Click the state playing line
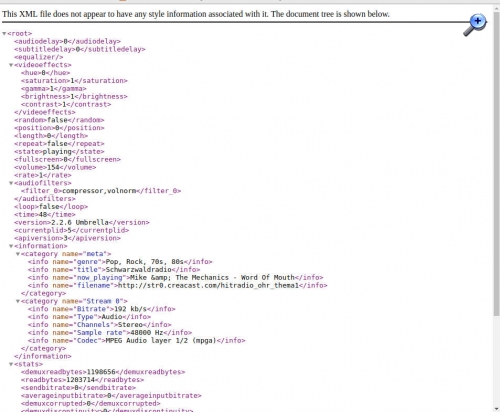 tap(59, 152)
